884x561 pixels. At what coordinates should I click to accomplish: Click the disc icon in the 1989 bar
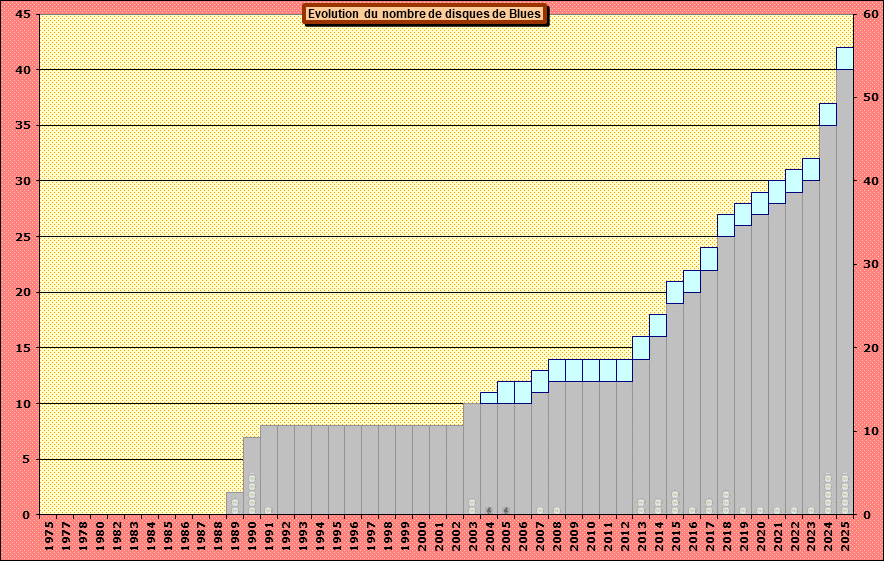click(x=235, y=504)
